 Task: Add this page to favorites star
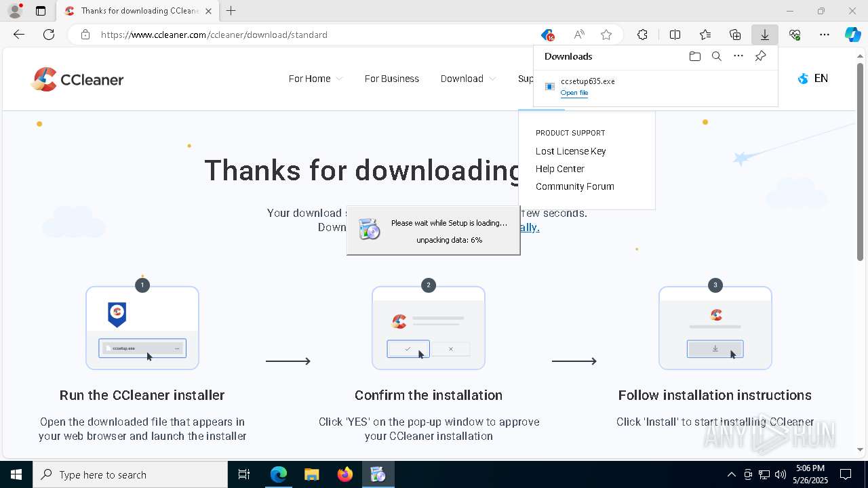[606, 35]
